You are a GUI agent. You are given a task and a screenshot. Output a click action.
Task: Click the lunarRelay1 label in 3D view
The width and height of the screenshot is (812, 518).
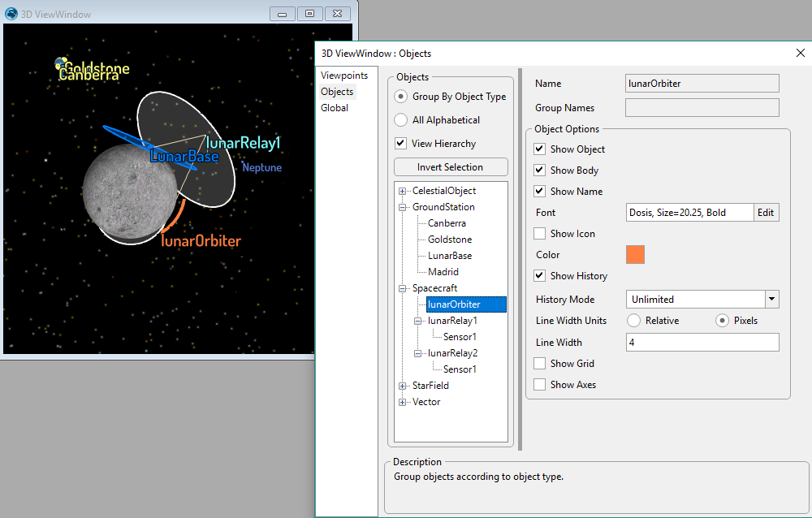click(244, 142)
